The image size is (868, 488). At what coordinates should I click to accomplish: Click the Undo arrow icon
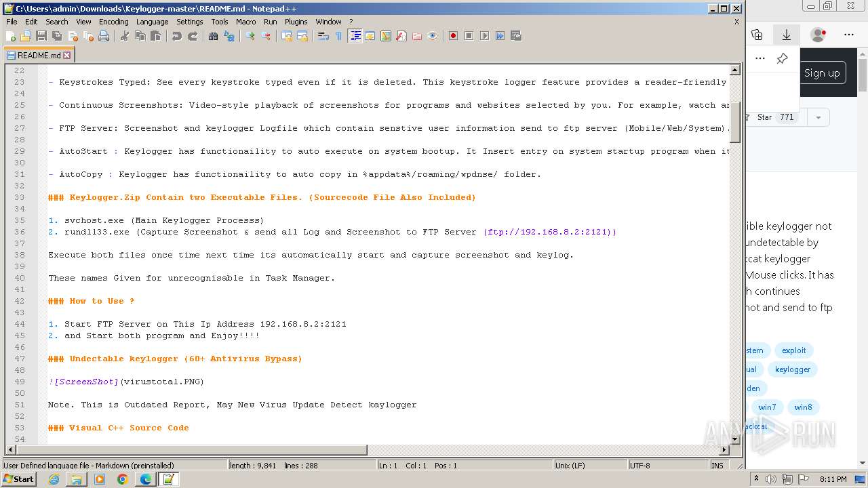176,36
